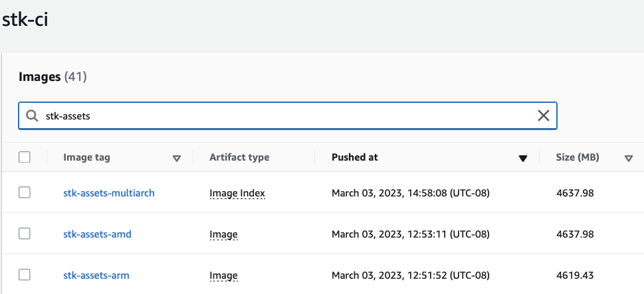The height and width of the screenshot is (294, 644).
Task: Clear the stk-assets search with the X icon
Action: point(544,115)
